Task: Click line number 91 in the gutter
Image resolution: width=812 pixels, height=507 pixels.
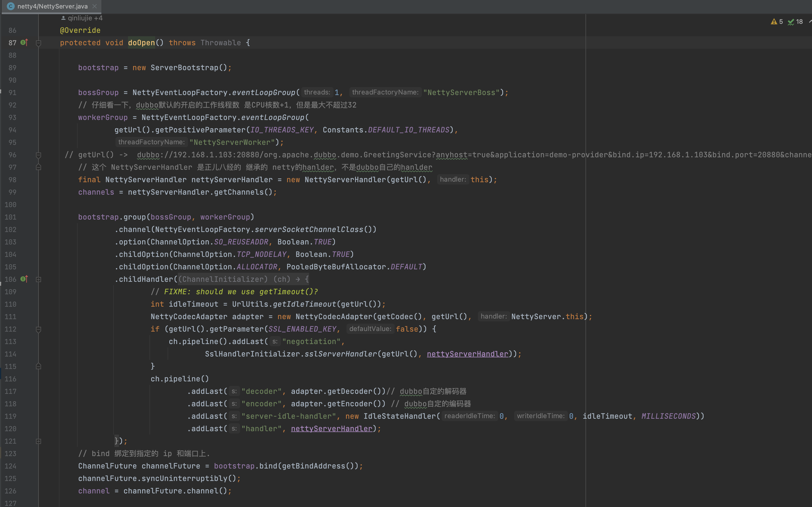Action: (x=12, y=93)
